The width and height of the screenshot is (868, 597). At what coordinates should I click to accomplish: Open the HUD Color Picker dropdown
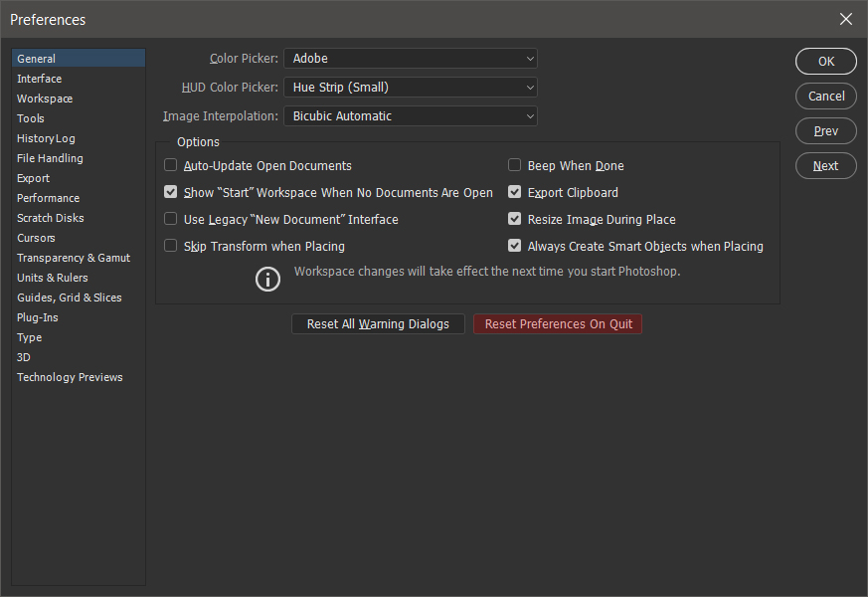pyautogui.click(x=411, y=87)
